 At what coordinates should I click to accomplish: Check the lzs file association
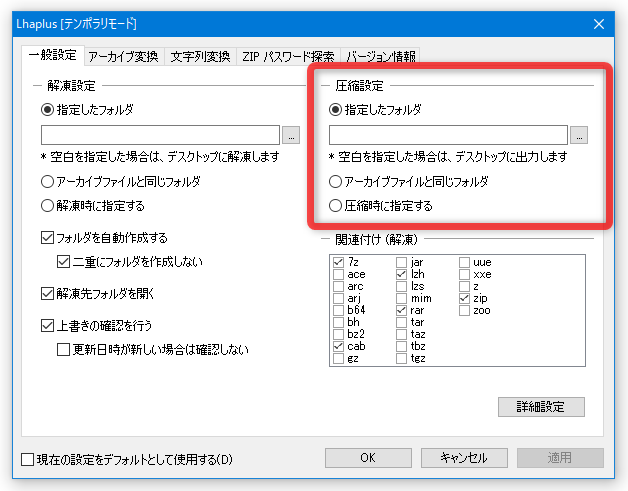coord(401,286)
